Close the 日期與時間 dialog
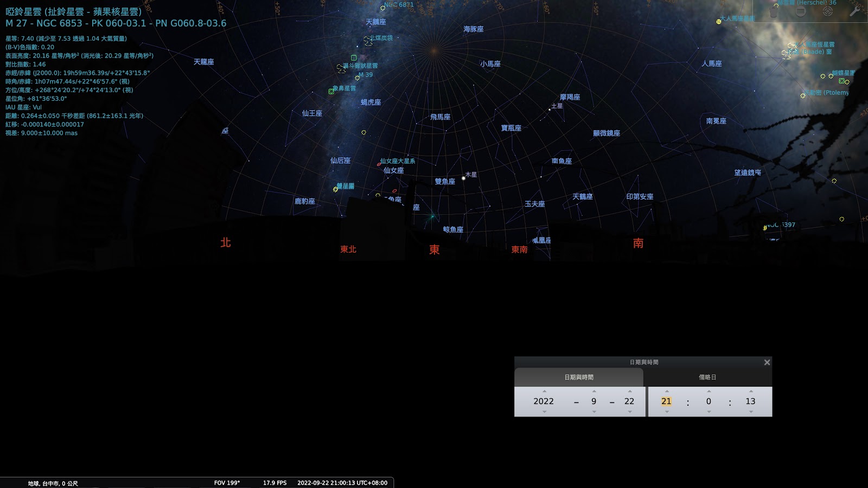Viewport: 868px width, 488px height. pos(767,362)
